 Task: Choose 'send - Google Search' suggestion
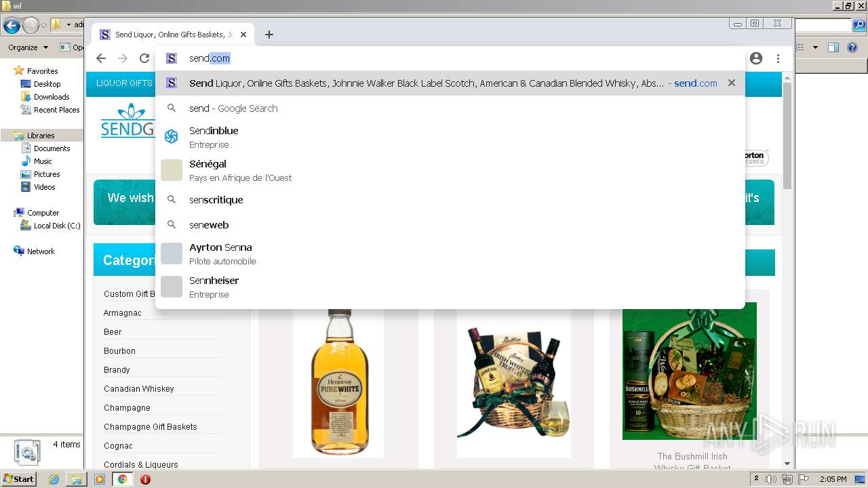tap(450, 108)
